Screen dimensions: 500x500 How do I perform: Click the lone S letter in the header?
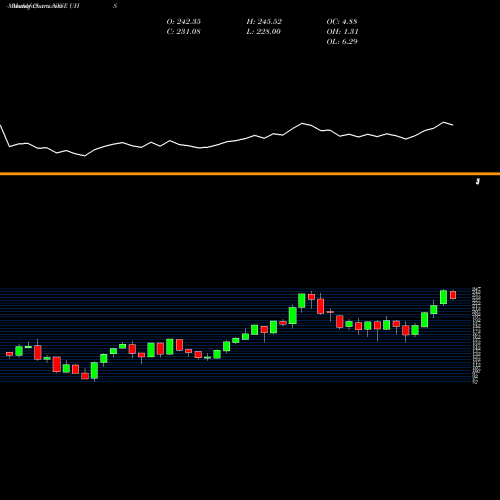click(115, 6)
